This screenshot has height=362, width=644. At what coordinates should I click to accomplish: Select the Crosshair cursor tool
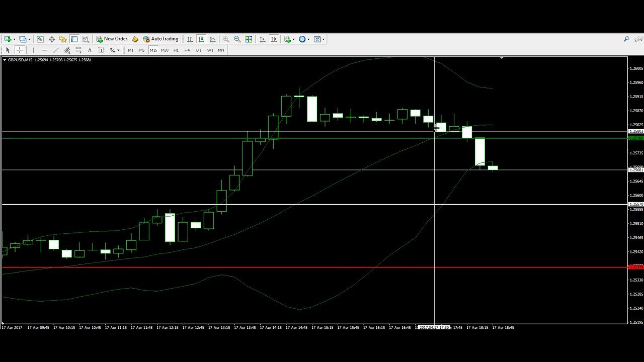coord(20,50)
